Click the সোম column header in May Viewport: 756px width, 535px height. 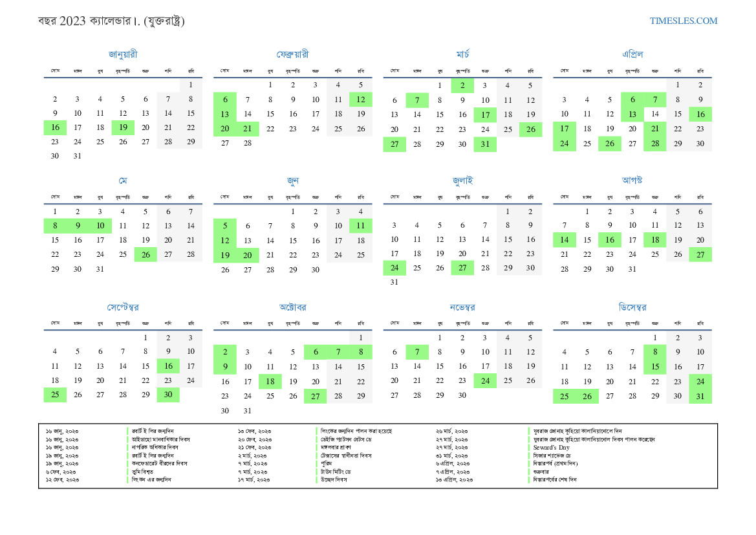point(55,196)
